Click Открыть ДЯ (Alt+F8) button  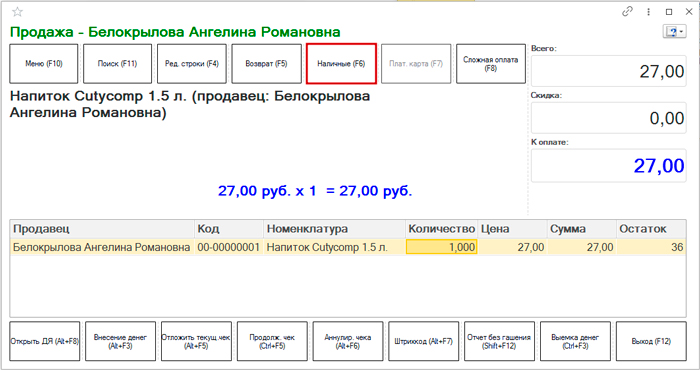click(45, 341)
